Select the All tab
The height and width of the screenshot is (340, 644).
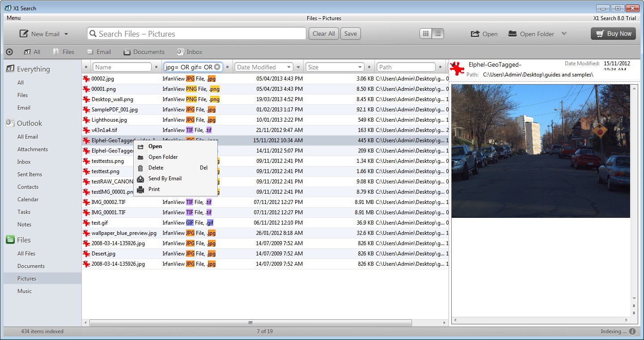click(x=32, y=52)
